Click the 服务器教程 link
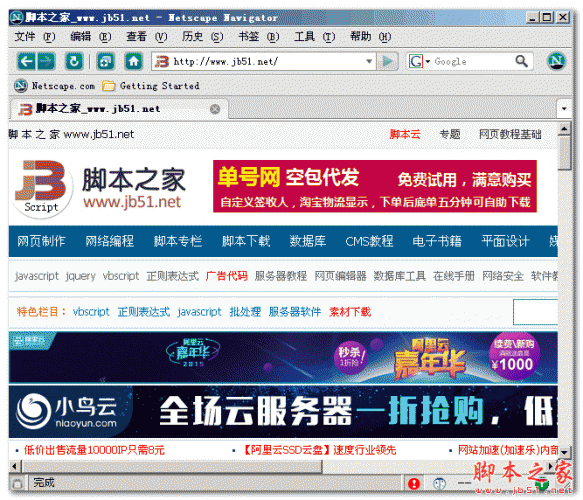The height and width of the screenshot is (500, 583). [281, 276]
